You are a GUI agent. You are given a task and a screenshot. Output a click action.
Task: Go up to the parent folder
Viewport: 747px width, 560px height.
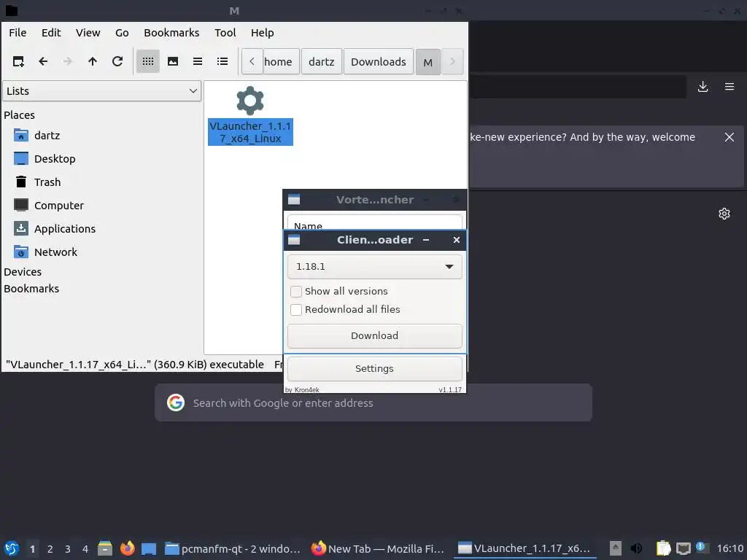click(93, 61)
